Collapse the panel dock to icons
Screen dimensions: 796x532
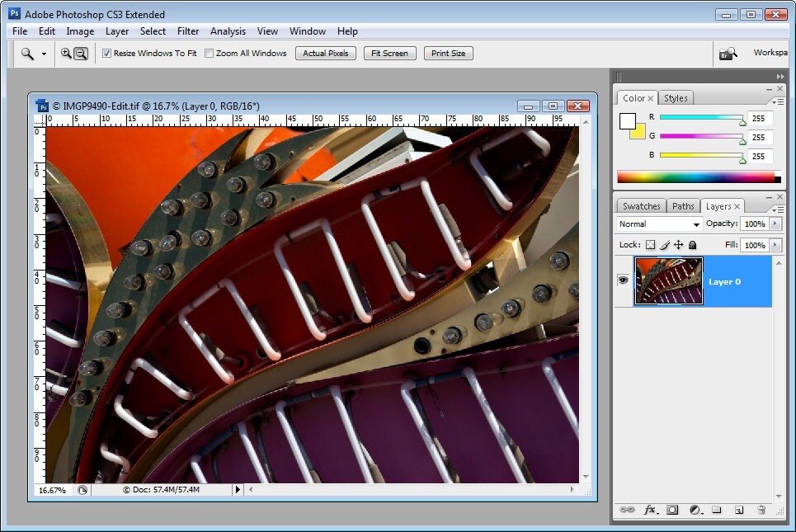pyautogui.click(x=780, y=77)
